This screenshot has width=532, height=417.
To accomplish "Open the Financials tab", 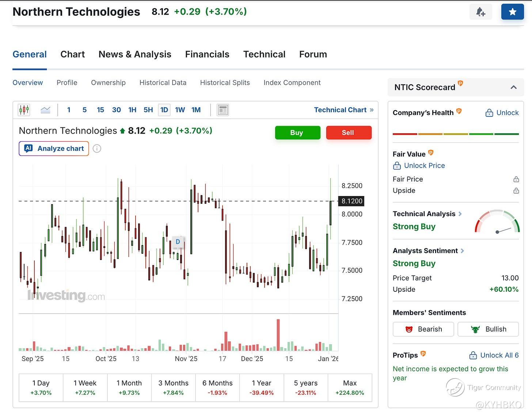I will tap(207, 54).
